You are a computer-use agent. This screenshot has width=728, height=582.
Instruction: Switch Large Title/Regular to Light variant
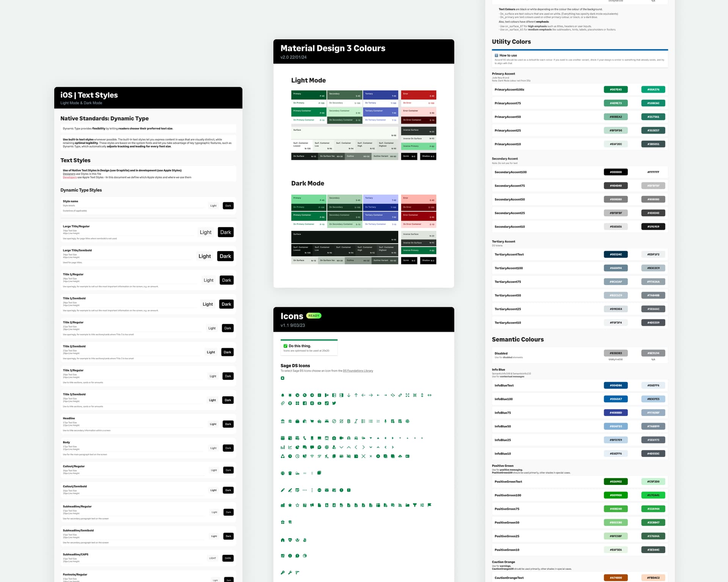[x=206, y=232]
